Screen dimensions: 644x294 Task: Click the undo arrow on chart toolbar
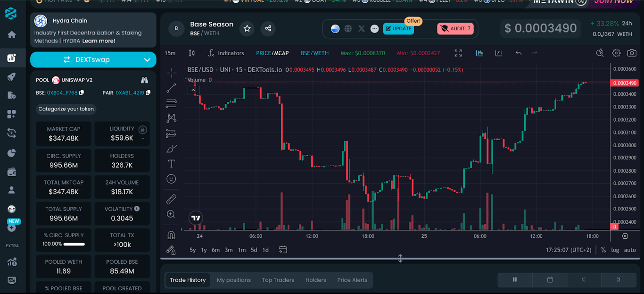tap(519, 53)
